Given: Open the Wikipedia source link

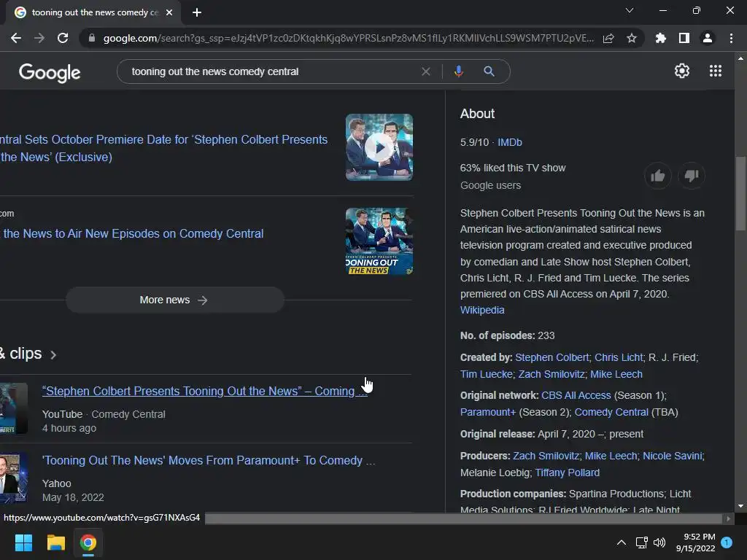Looking at the screenshot, I should click(x=482, y=310).
